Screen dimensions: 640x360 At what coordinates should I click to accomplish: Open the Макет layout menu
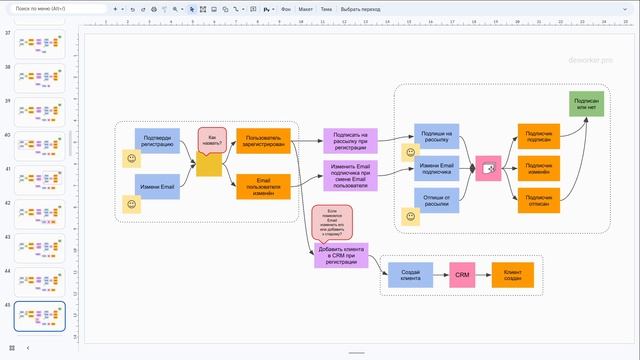click(305, 9)
